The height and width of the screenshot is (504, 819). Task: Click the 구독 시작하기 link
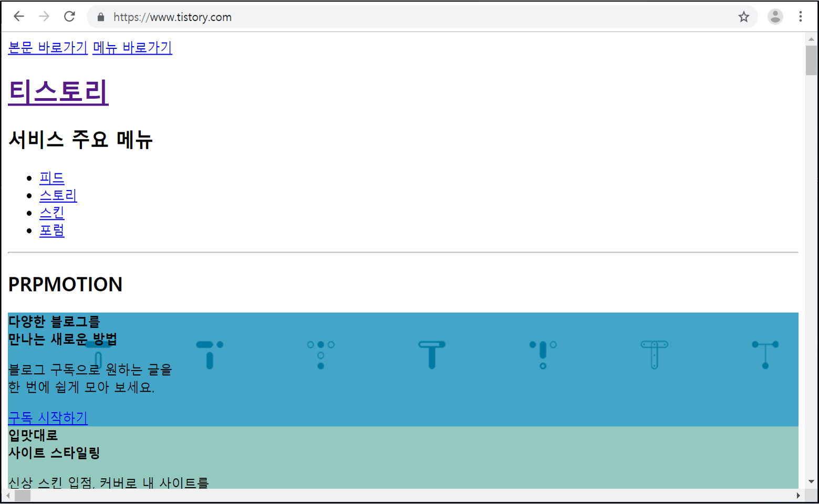48,417
